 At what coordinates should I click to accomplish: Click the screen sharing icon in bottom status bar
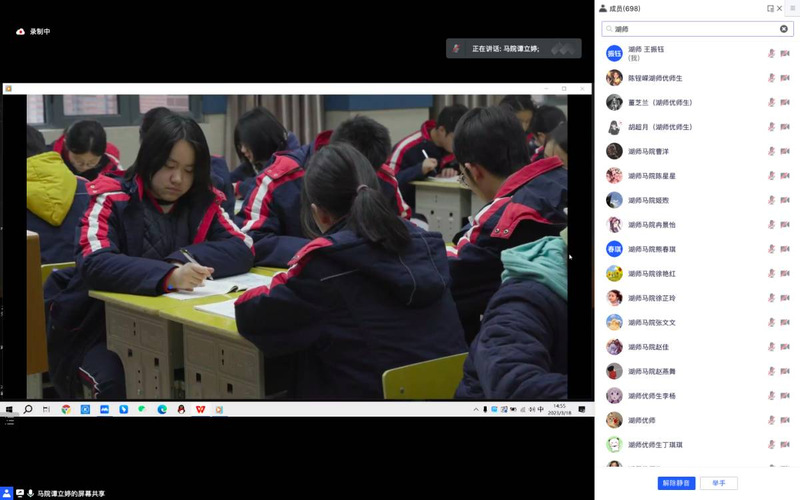pos(18,493)
